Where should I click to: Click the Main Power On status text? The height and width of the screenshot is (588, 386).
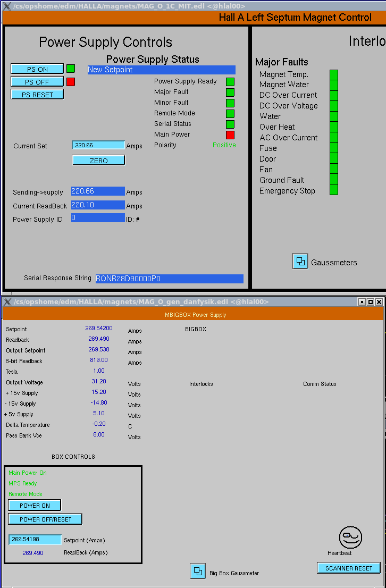point(28,473)
